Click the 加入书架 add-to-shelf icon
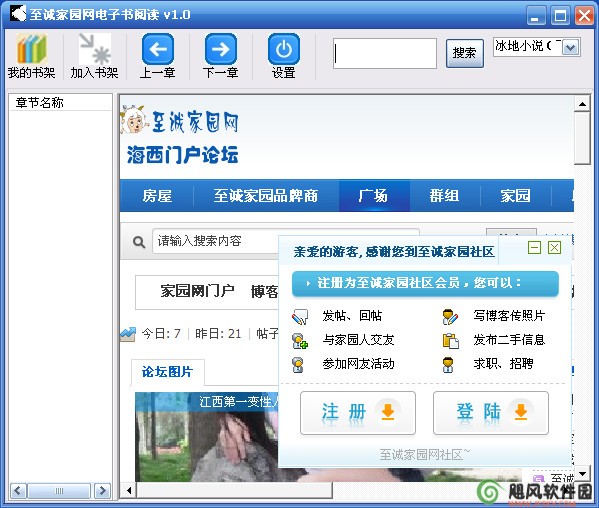 tap(94, 49)
